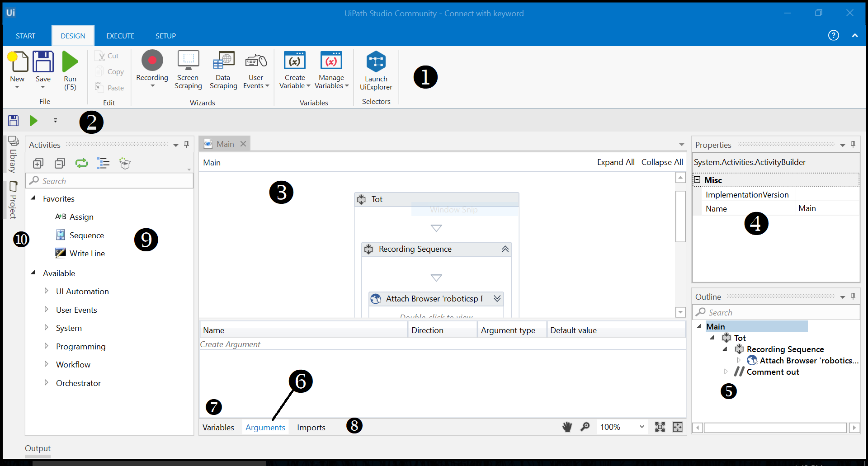Collapse all activities in Activities panel toolbar

[60, 163]
